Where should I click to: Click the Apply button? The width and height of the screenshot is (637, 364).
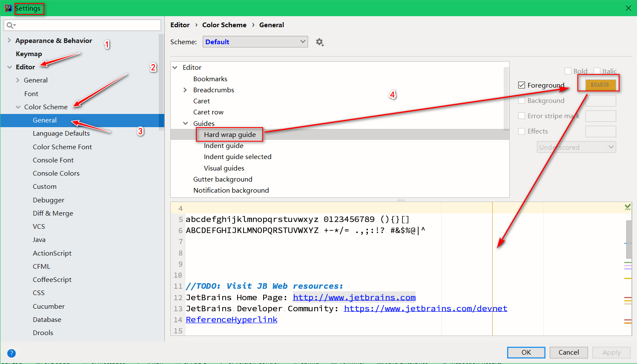point(611,353)
